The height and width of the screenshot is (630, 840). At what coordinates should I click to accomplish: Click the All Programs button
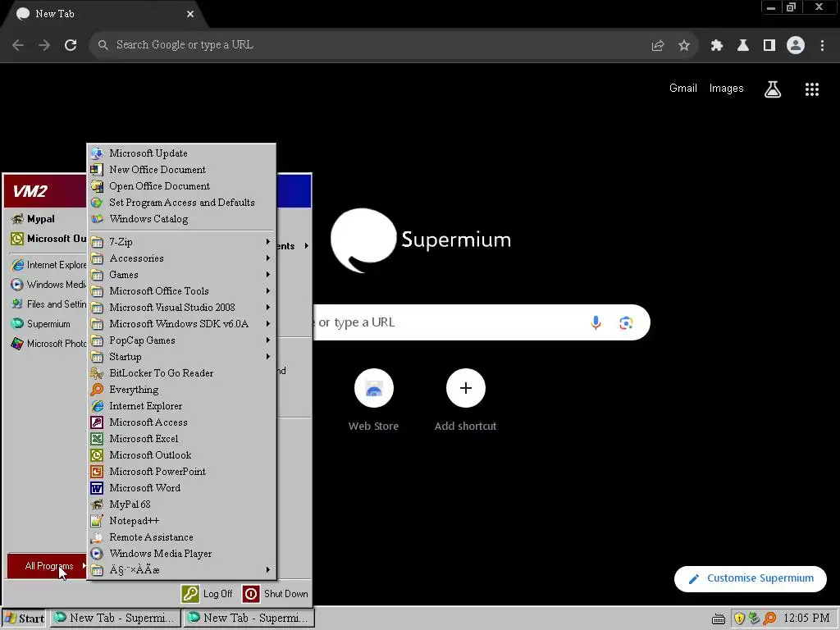(48, 566)
